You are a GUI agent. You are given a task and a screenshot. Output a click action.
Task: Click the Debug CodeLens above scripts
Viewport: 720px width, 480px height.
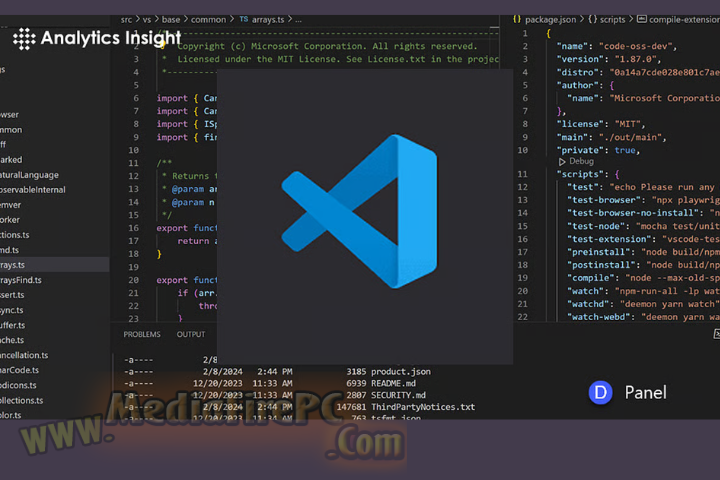(x=581, y=161)
